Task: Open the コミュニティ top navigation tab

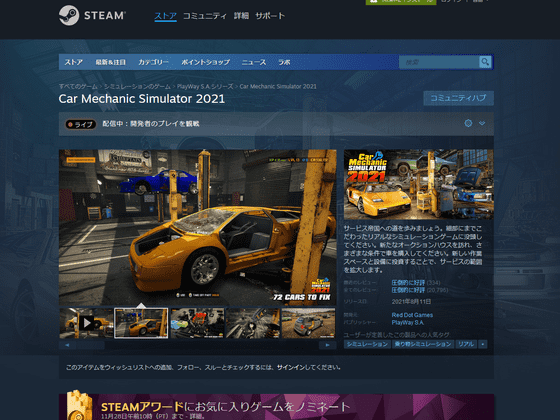Action: point(205,16)
